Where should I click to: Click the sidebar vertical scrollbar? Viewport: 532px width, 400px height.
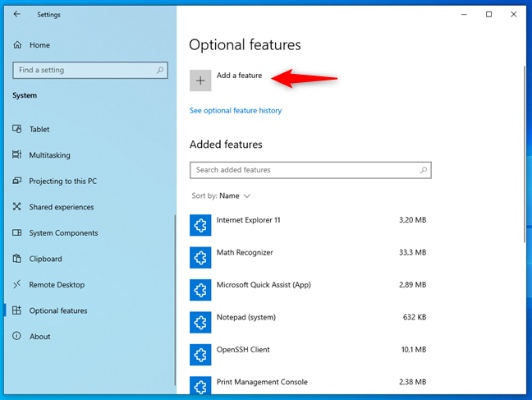175,300
